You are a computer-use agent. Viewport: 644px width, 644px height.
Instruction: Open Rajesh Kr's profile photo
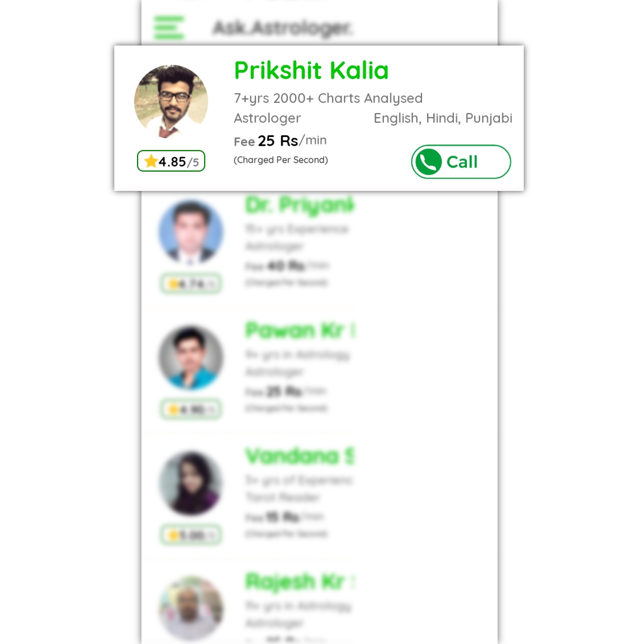tap(191, 609)
